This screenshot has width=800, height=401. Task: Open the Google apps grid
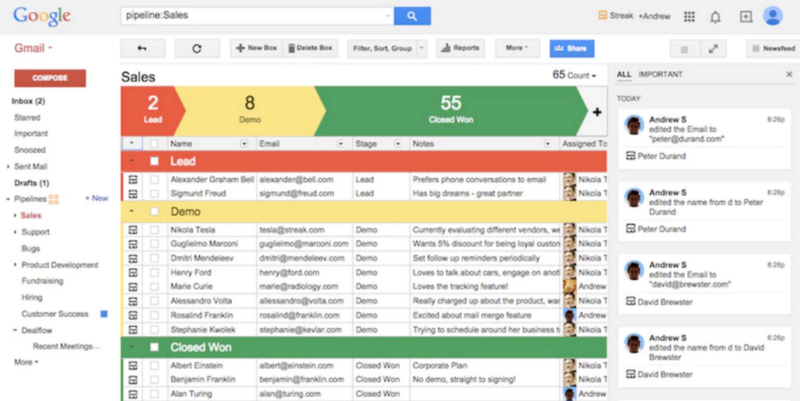689,16
